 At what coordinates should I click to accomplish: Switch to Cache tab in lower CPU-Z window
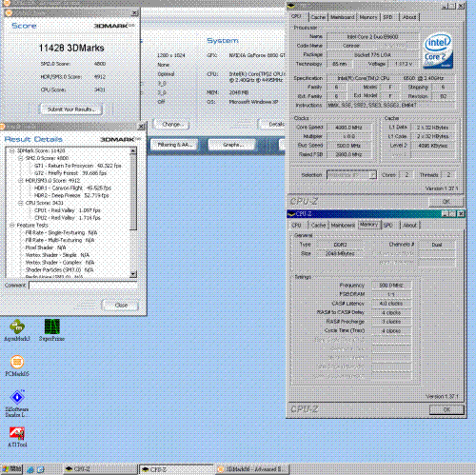point(318,225)
